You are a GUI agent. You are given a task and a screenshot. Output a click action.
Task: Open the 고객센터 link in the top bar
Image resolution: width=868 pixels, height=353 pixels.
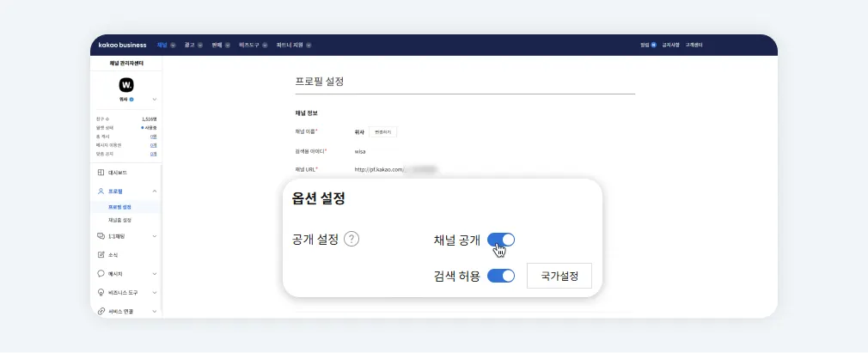click(694, 45)
